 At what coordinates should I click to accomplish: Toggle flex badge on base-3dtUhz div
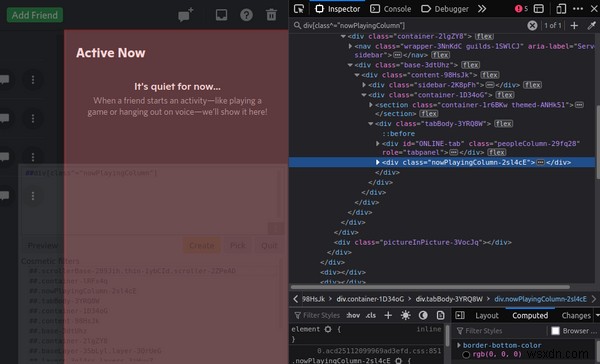coord(471,65)
